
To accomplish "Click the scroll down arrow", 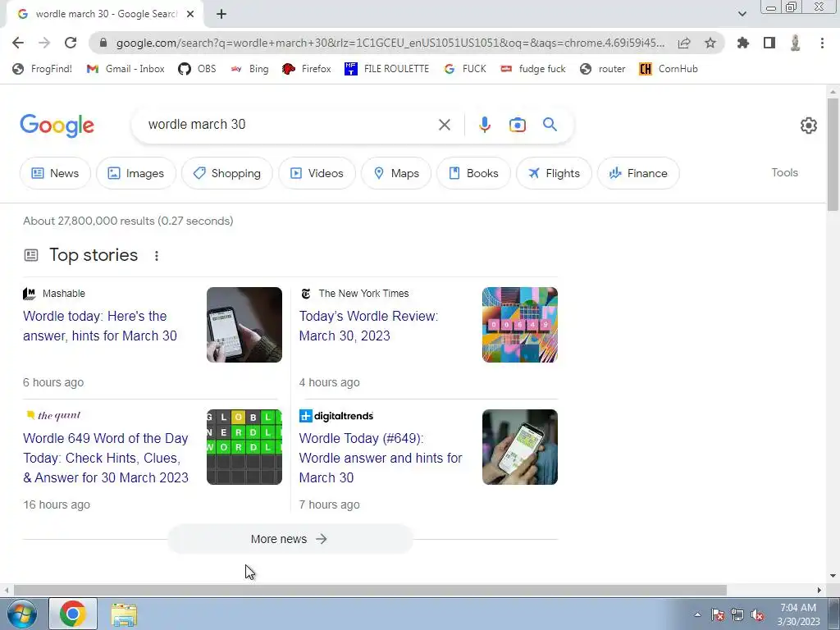I will (x=833, y=576).
